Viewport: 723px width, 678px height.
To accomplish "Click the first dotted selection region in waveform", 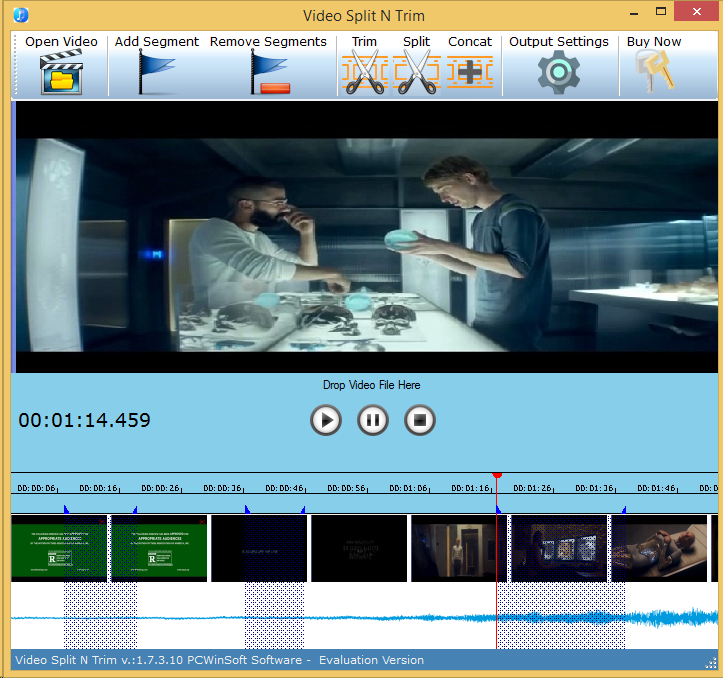I will [x=101, y=616].
